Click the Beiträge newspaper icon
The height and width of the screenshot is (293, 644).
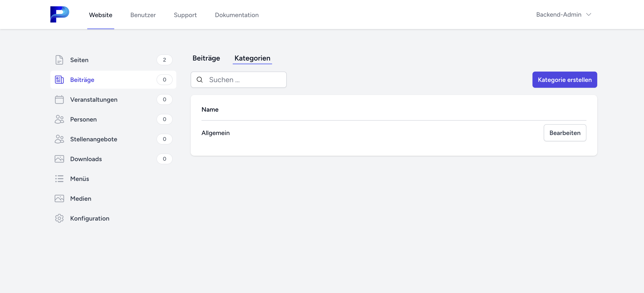[x=59, y=80]
